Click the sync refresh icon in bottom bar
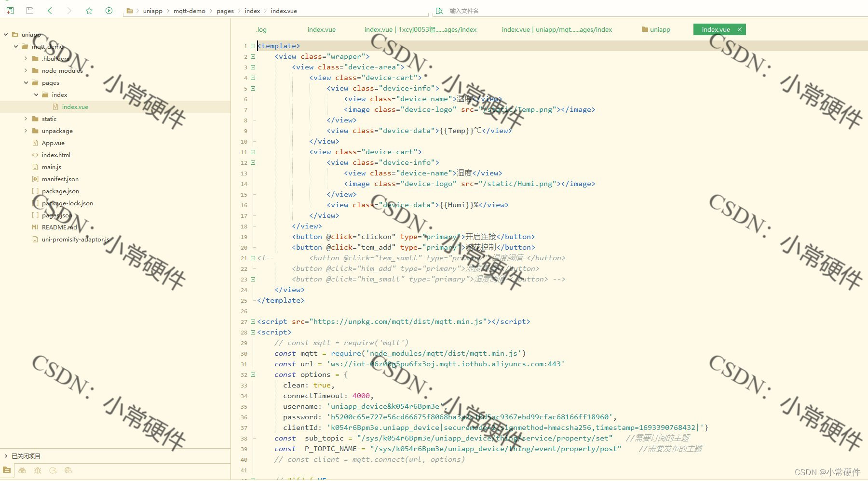The width and height of the screenshot is (868, 481). [53, 470]
